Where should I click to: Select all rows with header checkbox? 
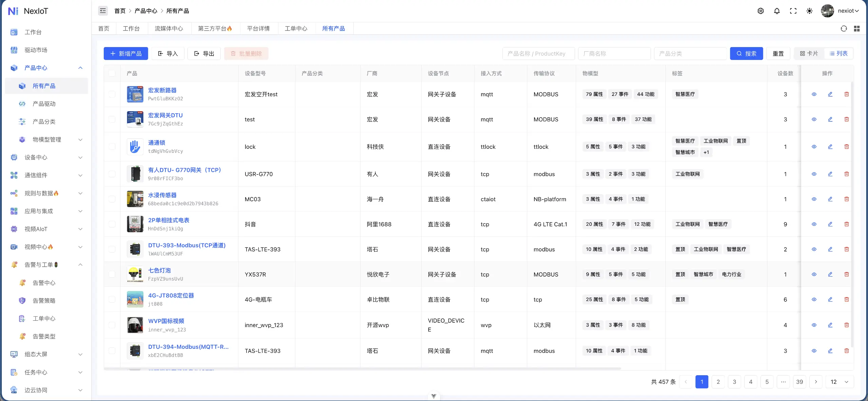pos(112,74)
